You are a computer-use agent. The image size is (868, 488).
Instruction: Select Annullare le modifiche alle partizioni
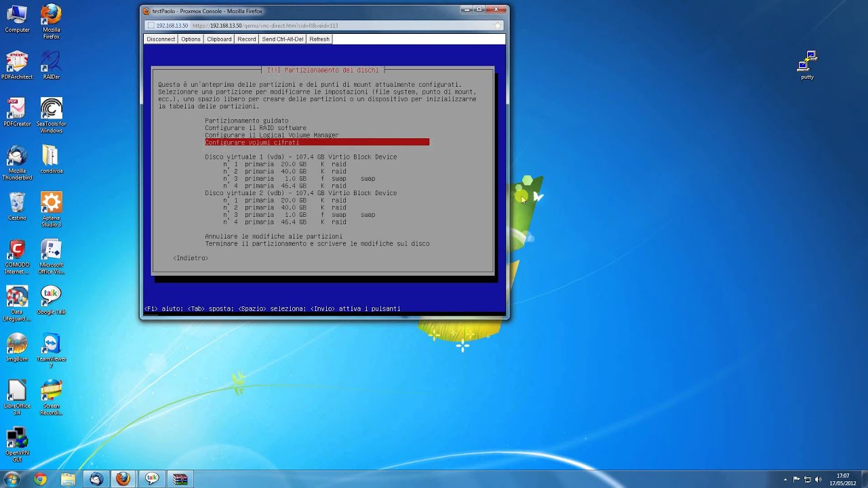(x=274, y=237)
